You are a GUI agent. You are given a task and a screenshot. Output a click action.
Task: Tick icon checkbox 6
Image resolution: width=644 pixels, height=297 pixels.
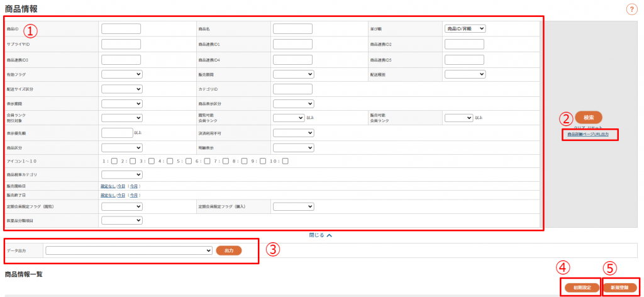208,161
